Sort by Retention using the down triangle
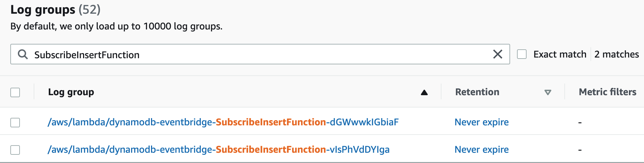This screenshot has height=163, width=644. click(548, 92)
